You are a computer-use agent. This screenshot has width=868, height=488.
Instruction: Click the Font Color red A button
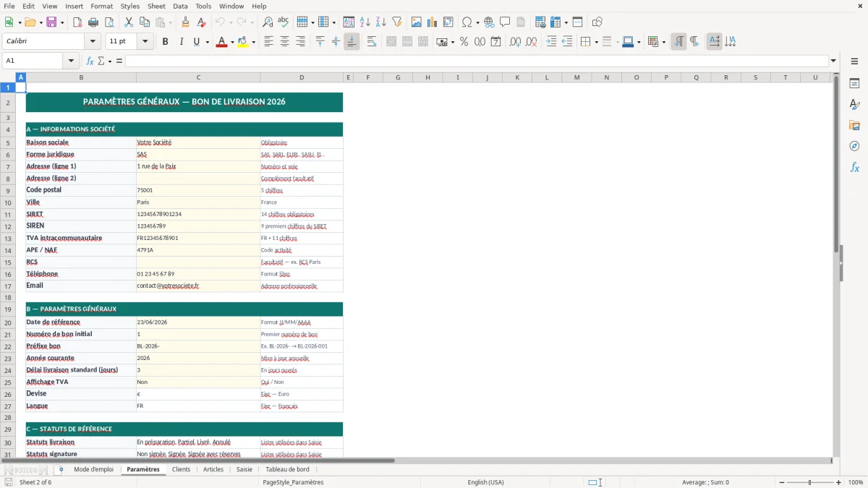point(221,42)
